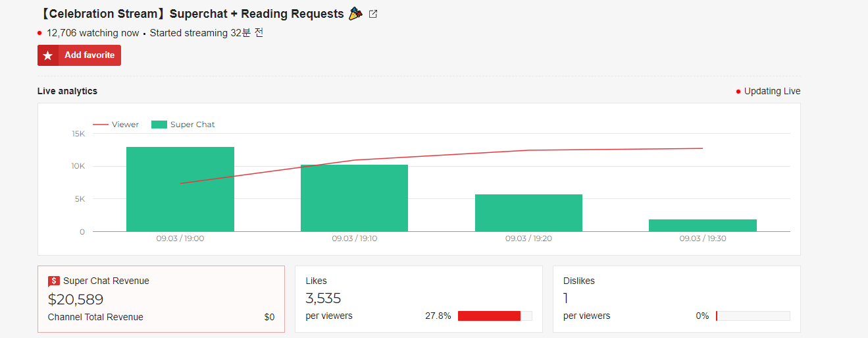Click the Dislikes card heading

pyautogui.click(x=579, y=281)
